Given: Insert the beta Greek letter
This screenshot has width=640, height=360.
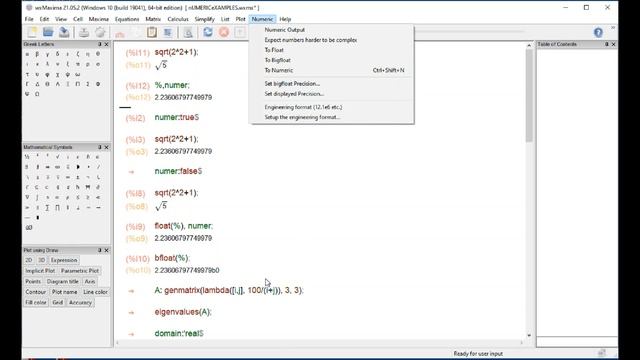Looking at the screenshot, I should coord(37,54).
